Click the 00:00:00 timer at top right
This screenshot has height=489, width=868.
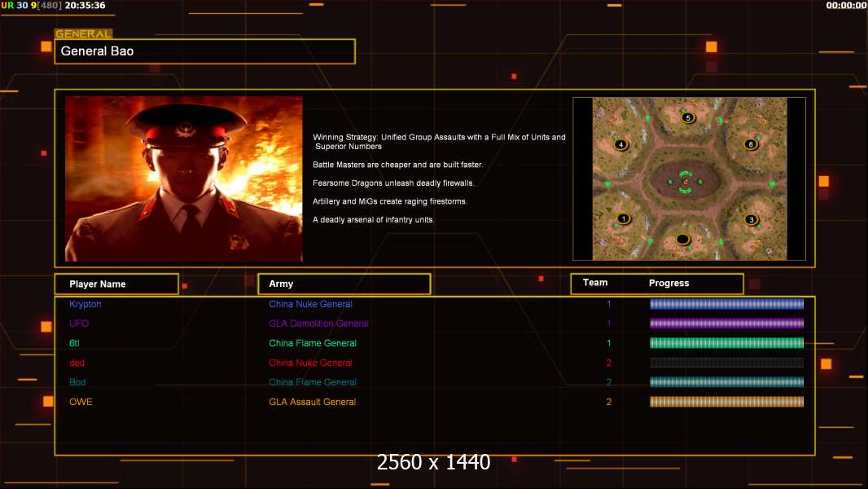coord(846,6)
